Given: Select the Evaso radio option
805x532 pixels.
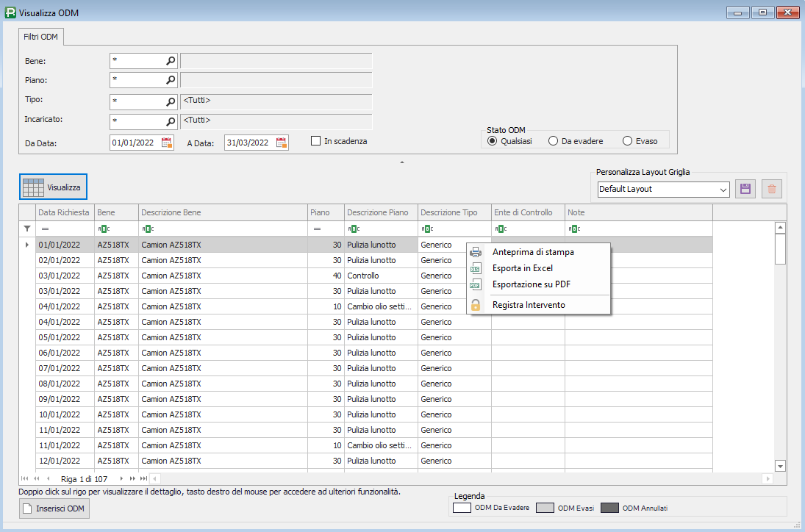Looking at the screenshot, I should [x=627, y=141].
